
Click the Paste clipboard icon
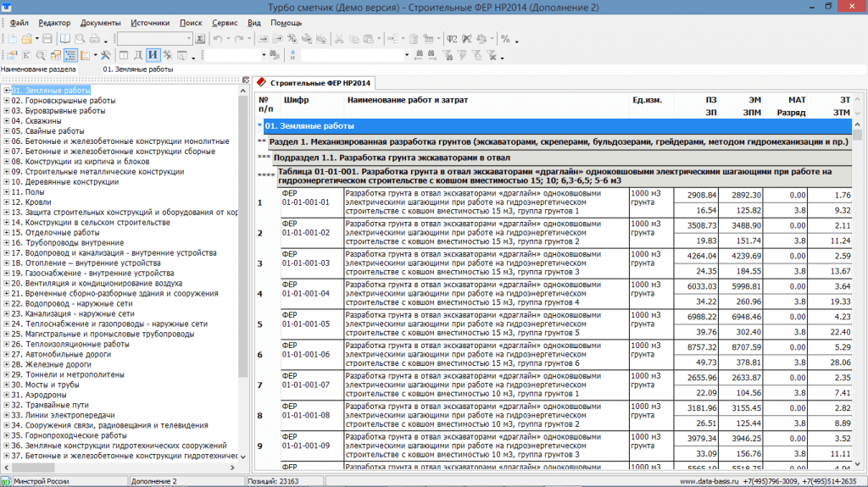[x=368, y=39]
